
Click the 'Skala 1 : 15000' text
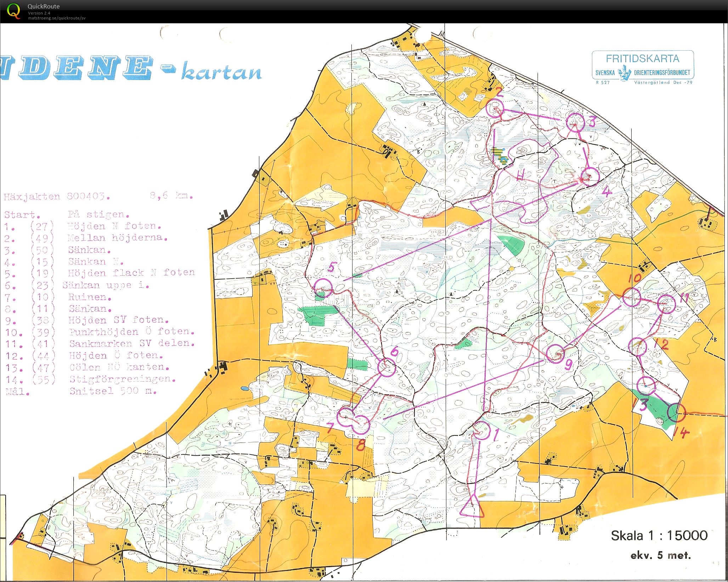tap(659, 535)
